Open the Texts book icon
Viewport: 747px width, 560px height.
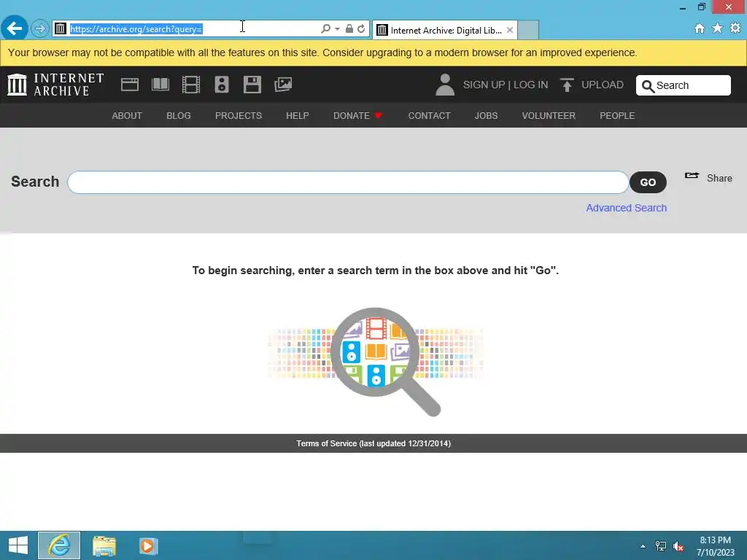pos(160,85)
